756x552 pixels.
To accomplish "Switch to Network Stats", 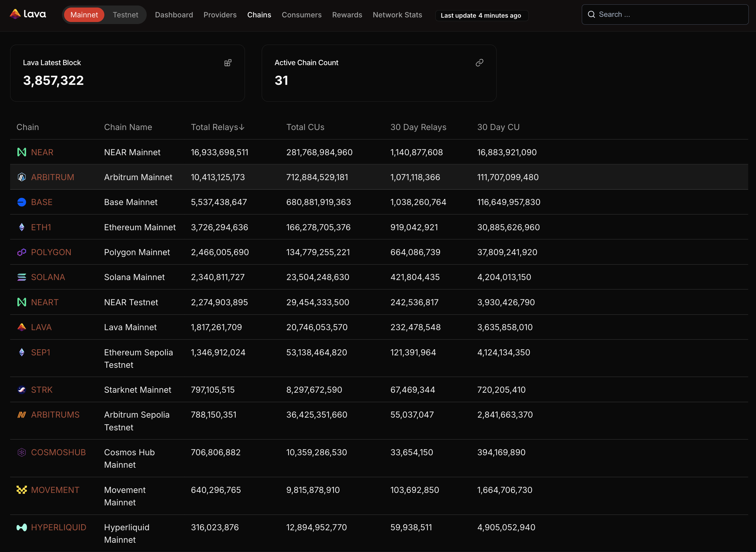I will pos(397,15).
